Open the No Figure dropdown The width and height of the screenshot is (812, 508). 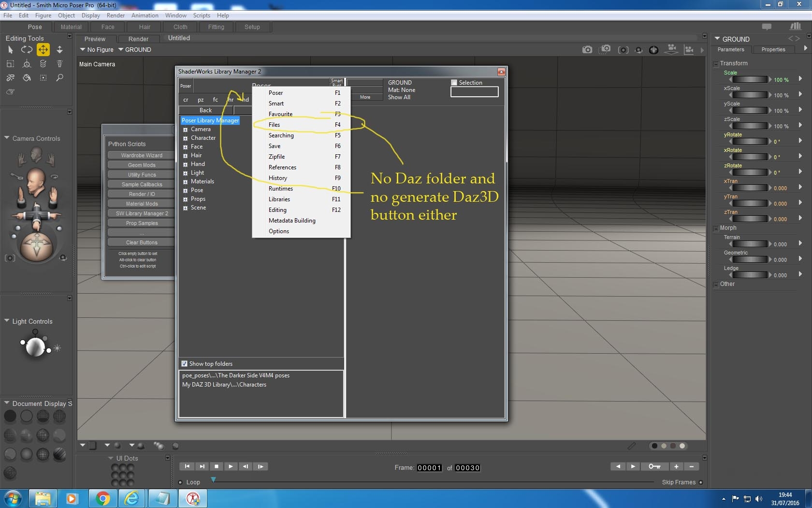click(97, 50)
